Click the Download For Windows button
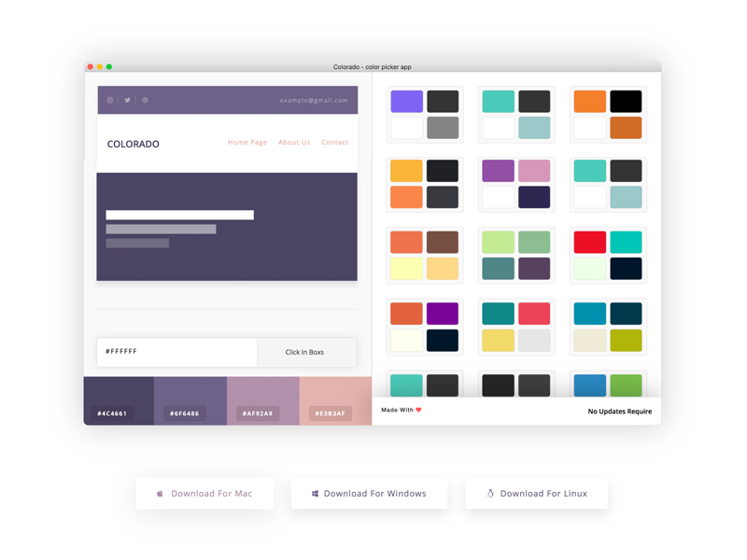This screenshot has height=560, width=747. click(x=369, y=494)
